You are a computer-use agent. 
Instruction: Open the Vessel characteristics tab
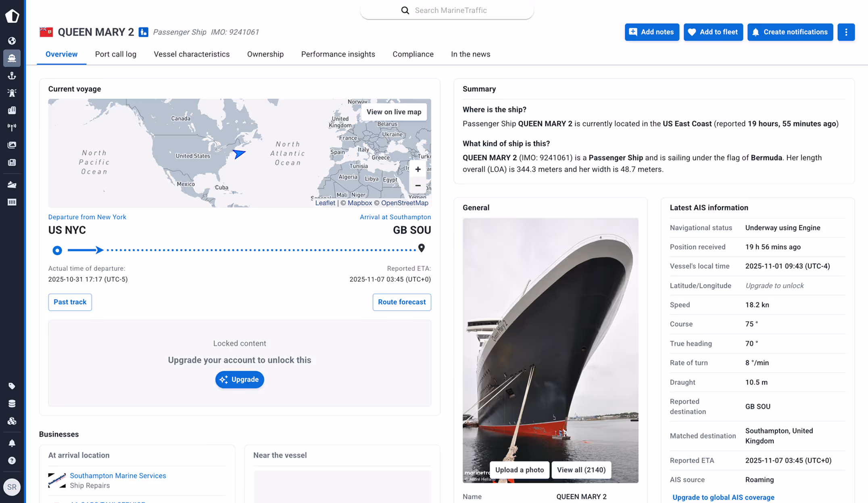(192, 54)
